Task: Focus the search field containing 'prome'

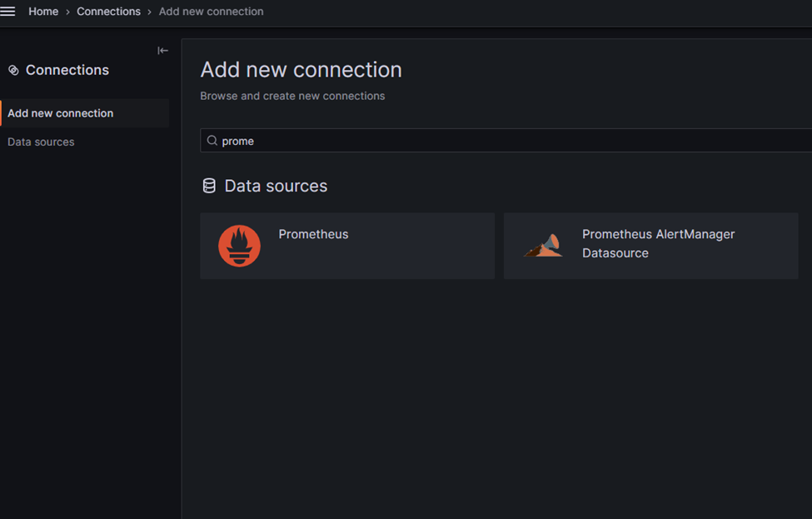Action: (500, 141)
